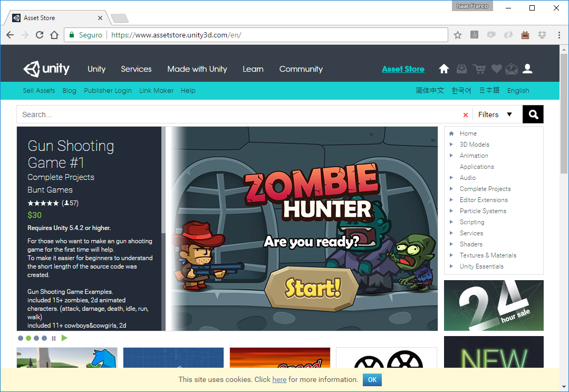The height and width of the screenshot is (392, 569).
Task: Open the Chrome three-dot menu
Action: pos(559,35)
